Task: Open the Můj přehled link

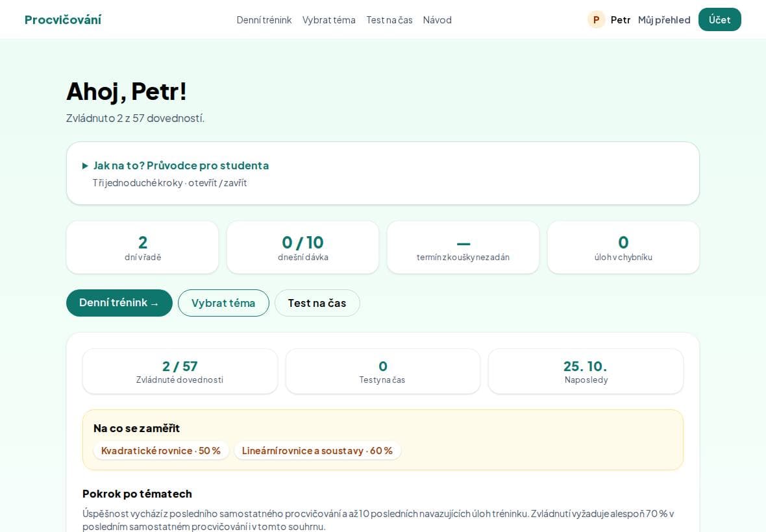Action: pos(664,20)
